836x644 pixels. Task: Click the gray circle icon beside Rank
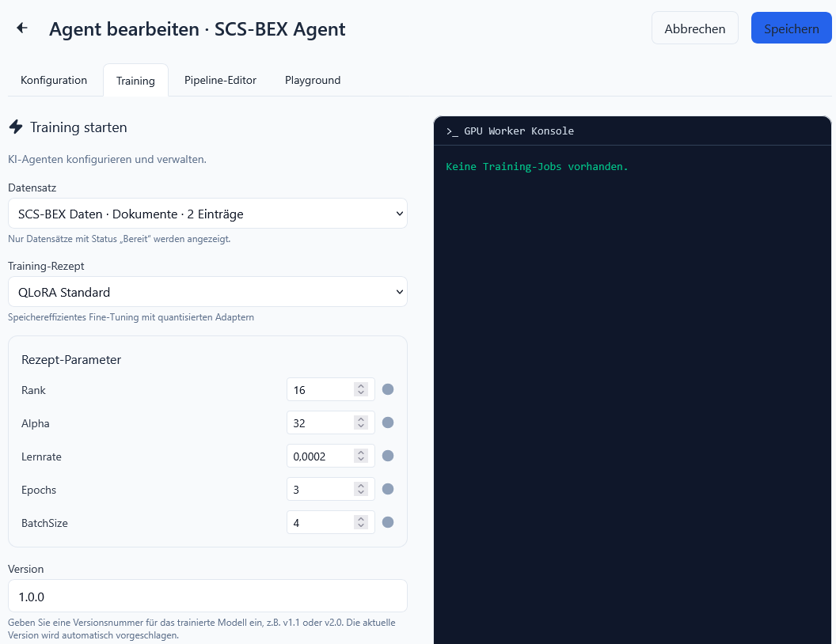(x=388, y=389)
